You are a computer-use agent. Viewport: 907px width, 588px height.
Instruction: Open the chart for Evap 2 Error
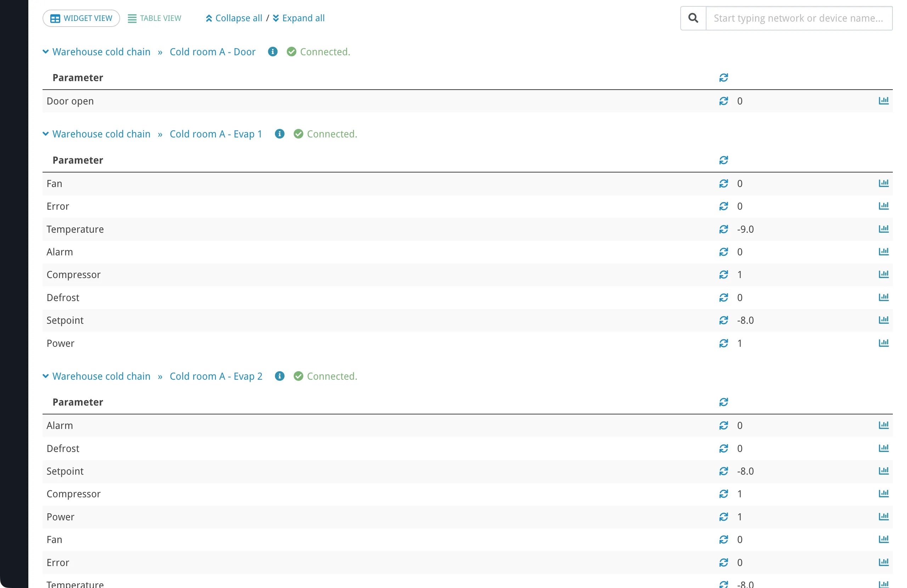[883, 562]
